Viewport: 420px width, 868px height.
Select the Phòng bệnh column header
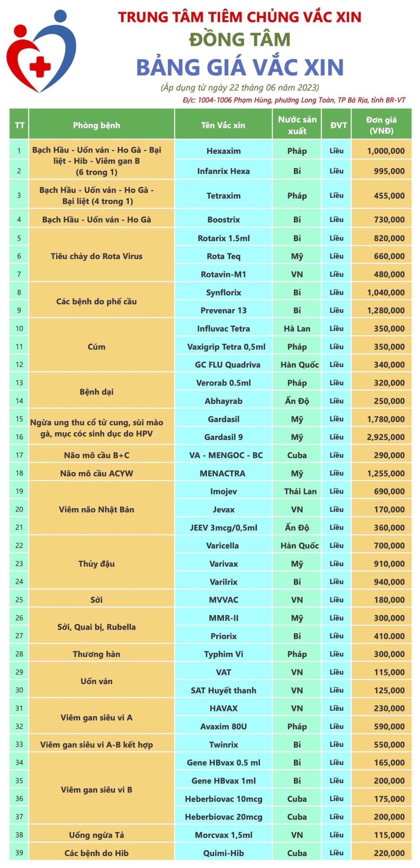(96, 125)
